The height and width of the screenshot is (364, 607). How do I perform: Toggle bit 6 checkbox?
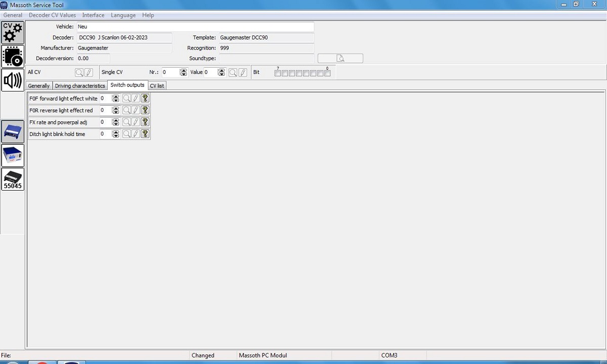point(285,73)
